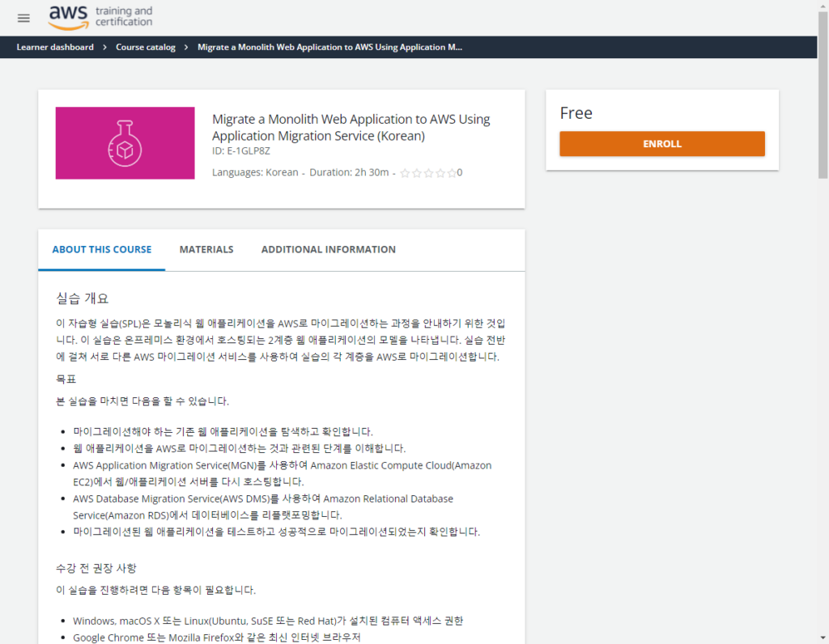Click the bullet mentioning AWS Application Migration Service(MGN)
Screen dimensions: 829x644
point(283,473)
